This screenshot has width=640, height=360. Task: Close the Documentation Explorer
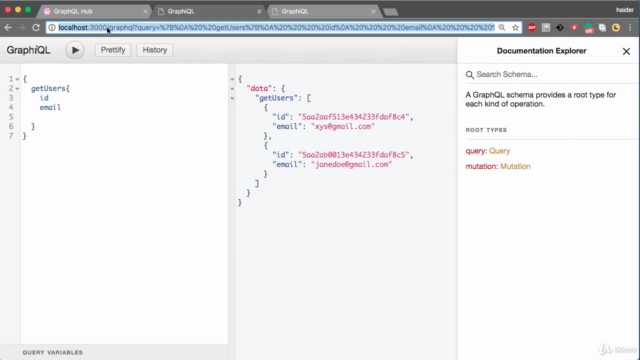pyautogui.click(x=626, y=51)
